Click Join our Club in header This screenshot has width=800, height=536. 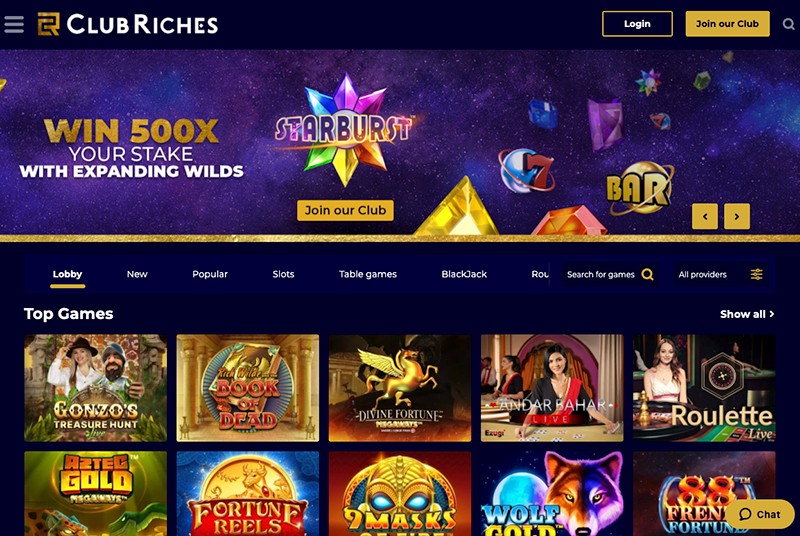pos(728,24)
